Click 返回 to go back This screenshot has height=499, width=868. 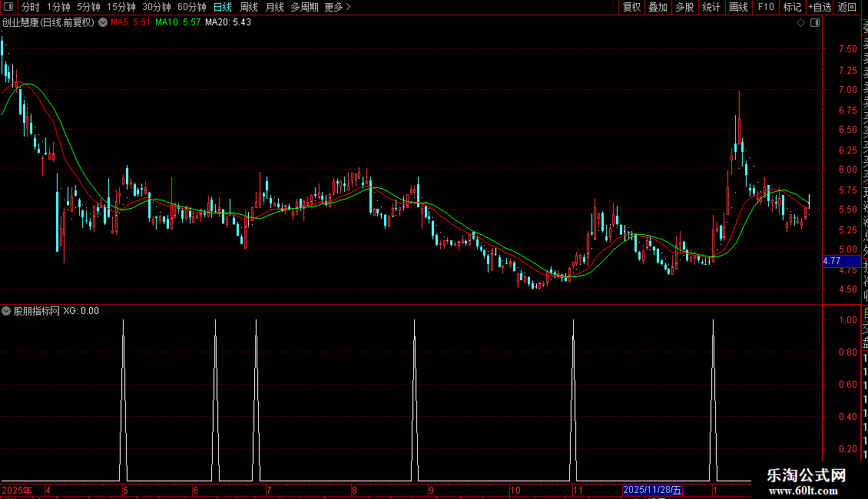[x=847, y=7]
